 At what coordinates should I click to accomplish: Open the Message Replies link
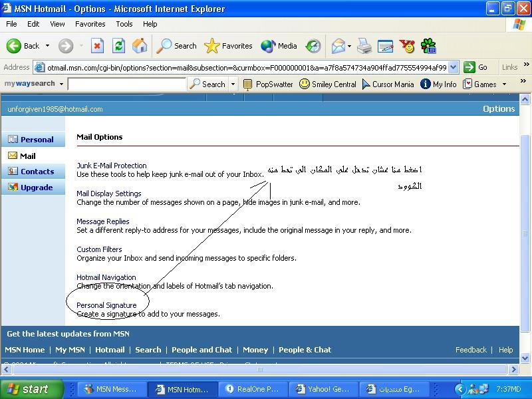pos(103,221)
